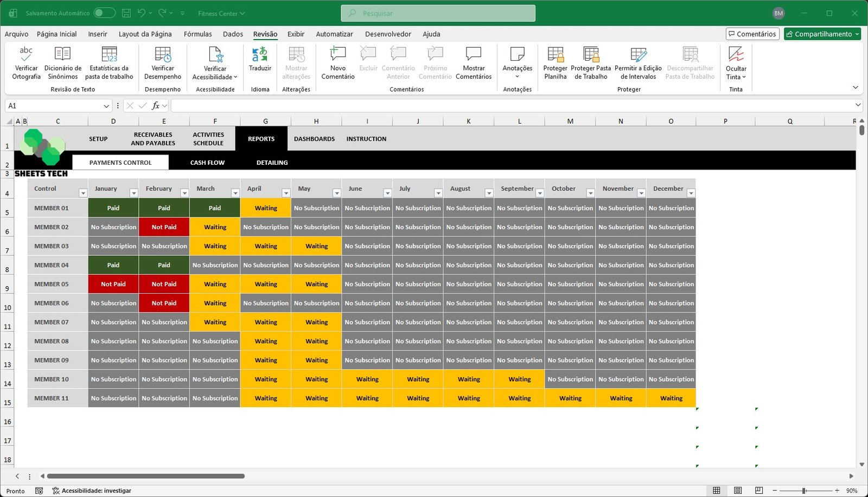Click the Traduzir translate icon
Viewport: 868px width, 497px height.
point(260,54)
